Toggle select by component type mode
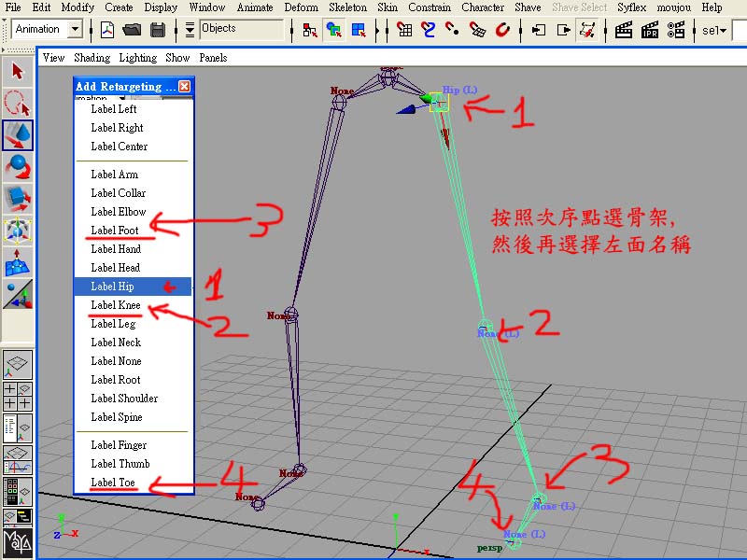The width and height of the screenshot is (747, 560). coord(359,30)
